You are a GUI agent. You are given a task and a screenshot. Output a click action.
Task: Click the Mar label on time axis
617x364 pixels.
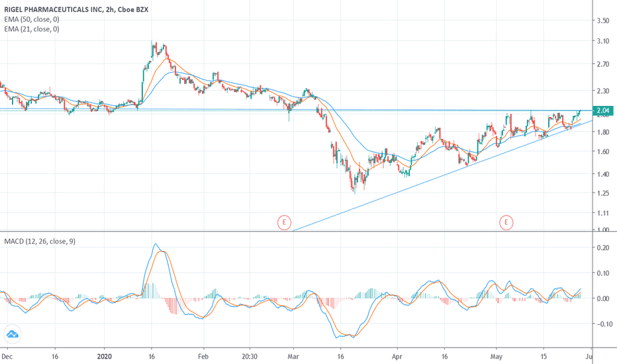tap(293, 357)
